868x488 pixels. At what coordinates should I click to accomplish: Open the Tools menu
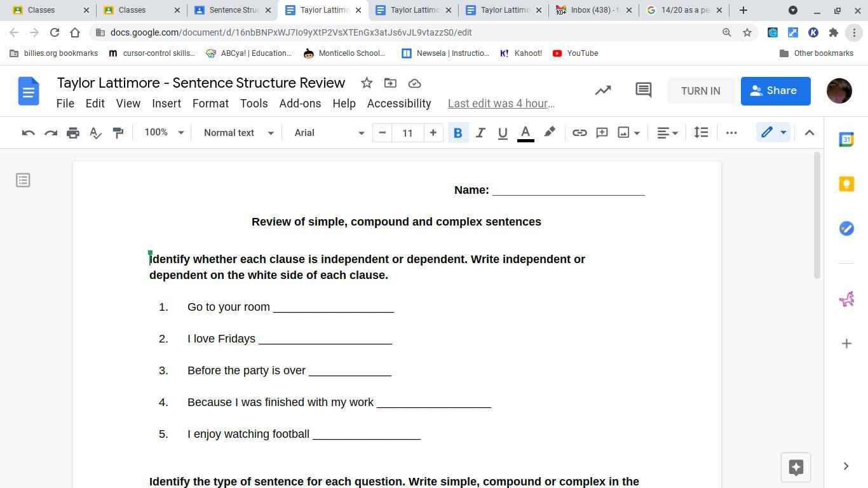click(254, 104)
